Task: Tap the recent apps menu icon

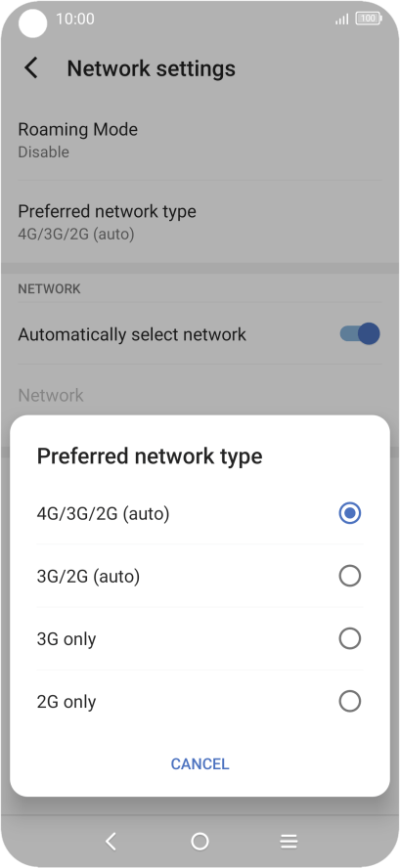Action: pyautogui.click(x=289, y=842)
